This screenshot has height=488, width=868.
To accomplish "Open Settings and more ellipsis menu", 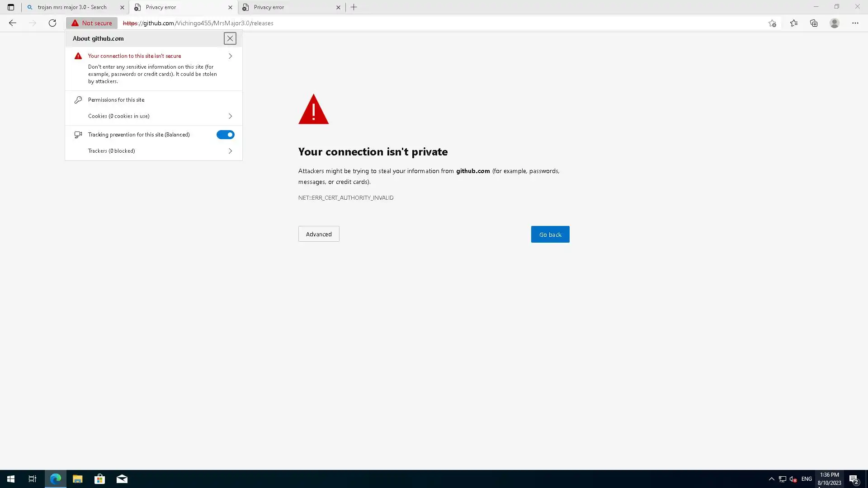I will (855, 23).
